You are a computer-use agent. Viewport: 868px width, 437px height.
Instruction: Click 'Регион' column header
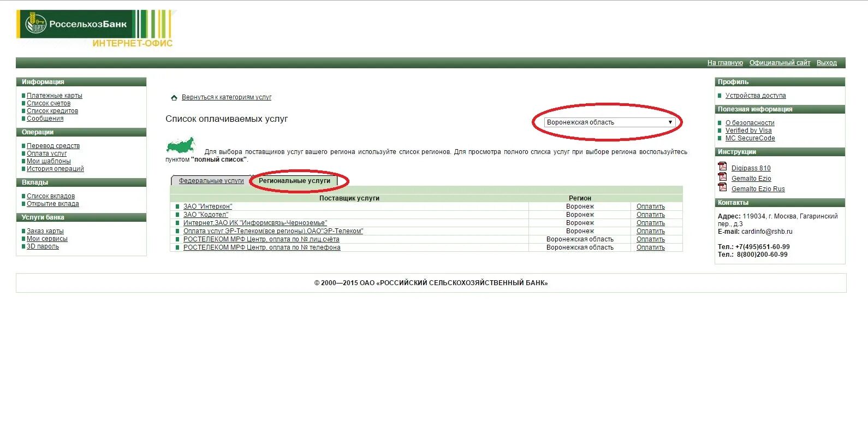[580, 198]
